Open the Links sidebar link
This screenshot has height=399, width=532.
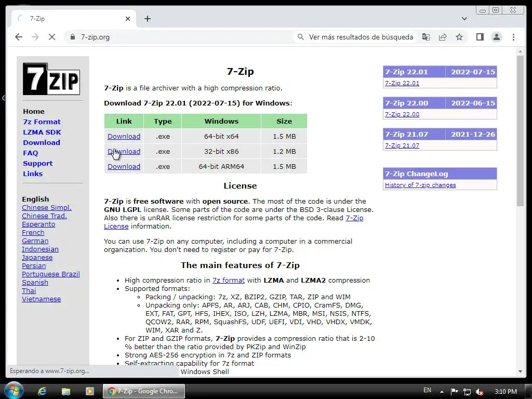pos(33,174)
